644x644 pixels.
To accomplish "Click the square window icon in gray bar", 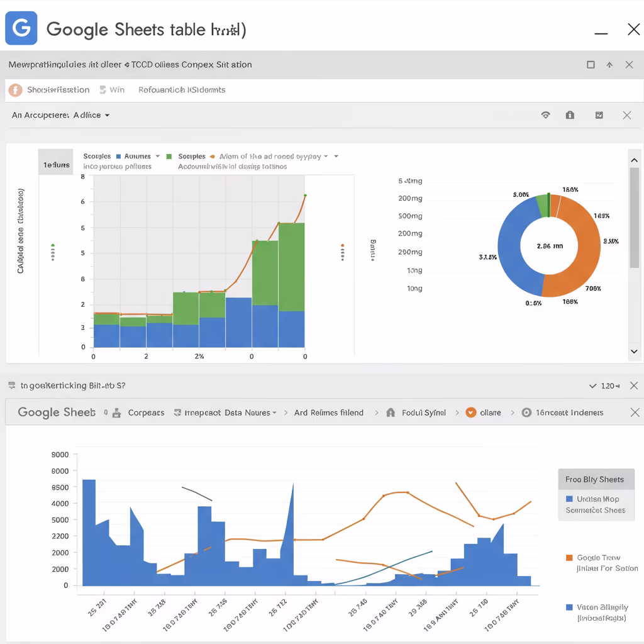I will [591, 65].
